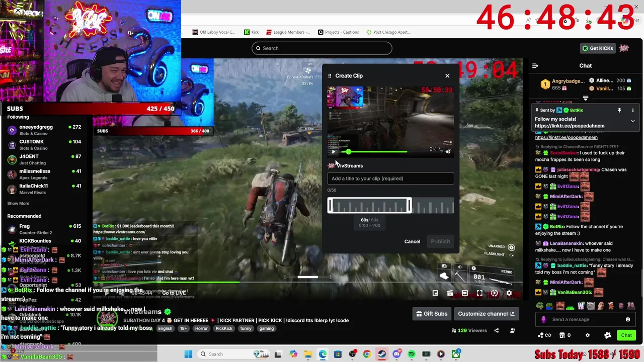This screenshot has height=362, width=644.
Task: Select the PickKick tag
Action: coord(224,328)
